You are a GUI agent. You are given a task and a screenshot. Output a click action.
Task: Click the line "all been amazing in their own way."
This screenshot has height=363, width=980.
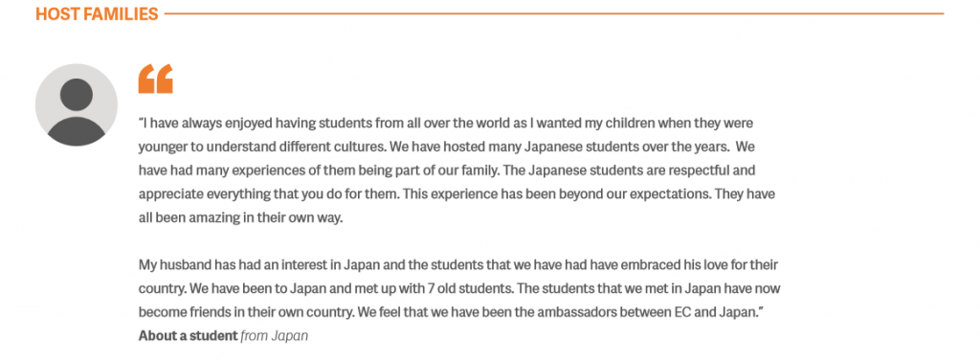tap(240, 217)
